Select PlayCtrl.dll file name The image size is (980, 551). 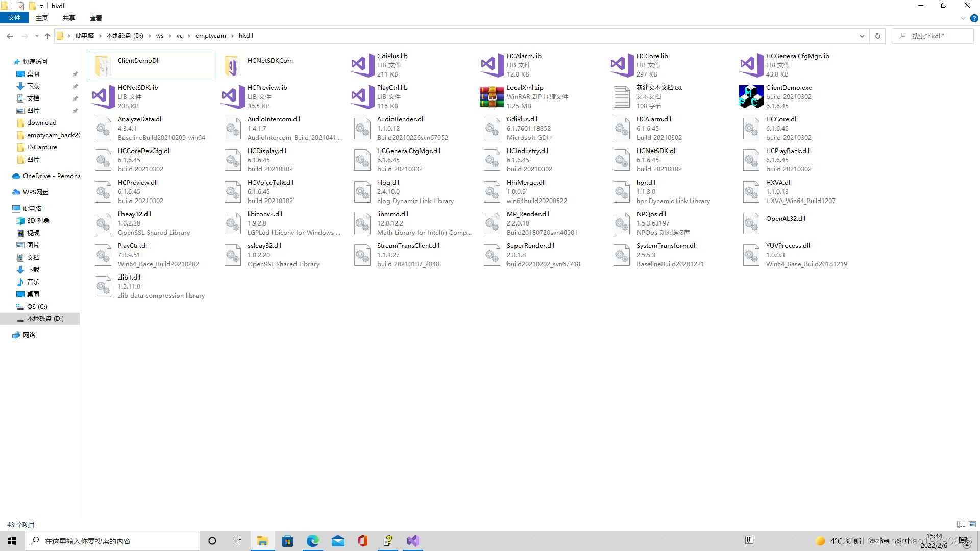tap(133, 245)
